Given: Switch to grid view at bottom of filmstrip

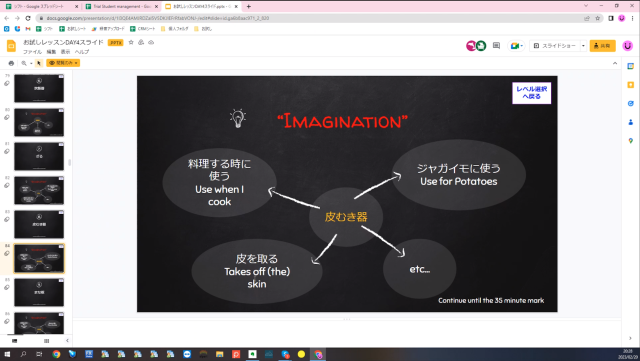Looking at the screenshot, I should [47, 341].
